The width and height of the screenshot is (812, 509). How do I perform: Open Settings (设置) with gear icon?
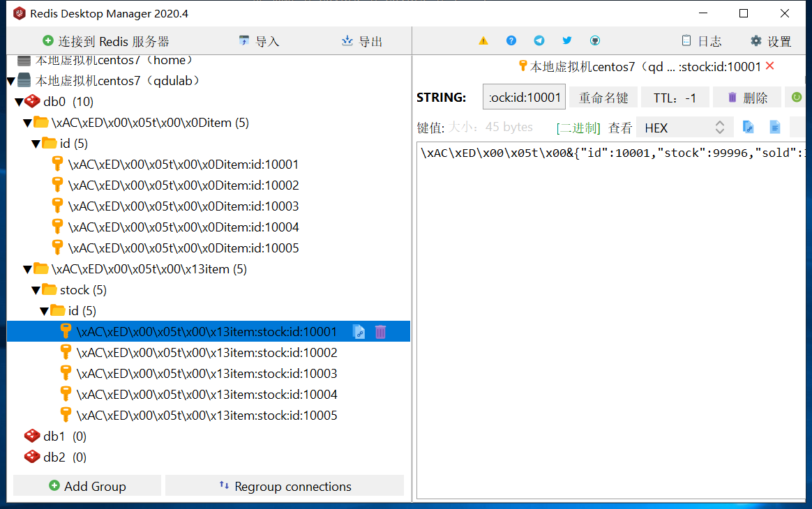click(x=771, y=41)
